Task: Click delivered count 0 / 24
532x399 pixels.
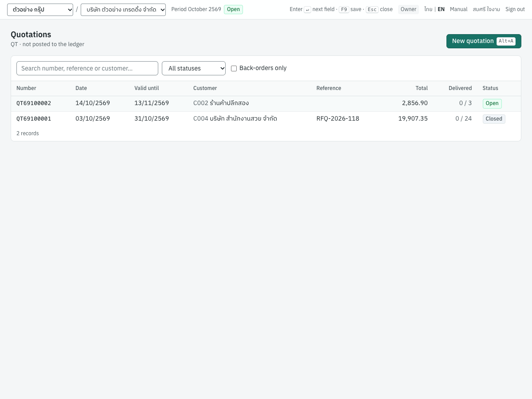Action: (x=464, y=119)
